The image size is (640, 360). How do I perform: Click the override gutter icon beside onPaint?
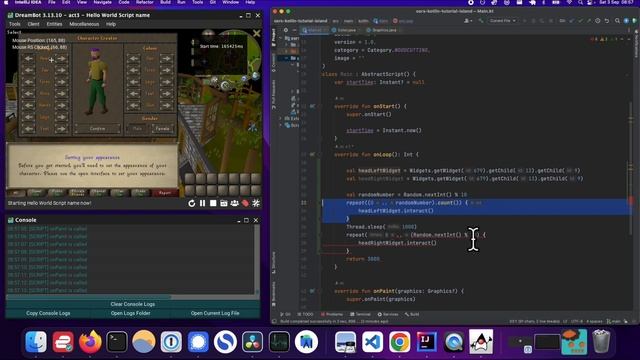(x=312, y=291)
